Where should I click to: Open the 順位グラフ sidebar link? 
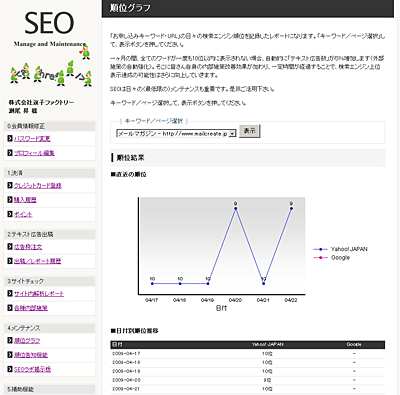click(x=27, y=341)
